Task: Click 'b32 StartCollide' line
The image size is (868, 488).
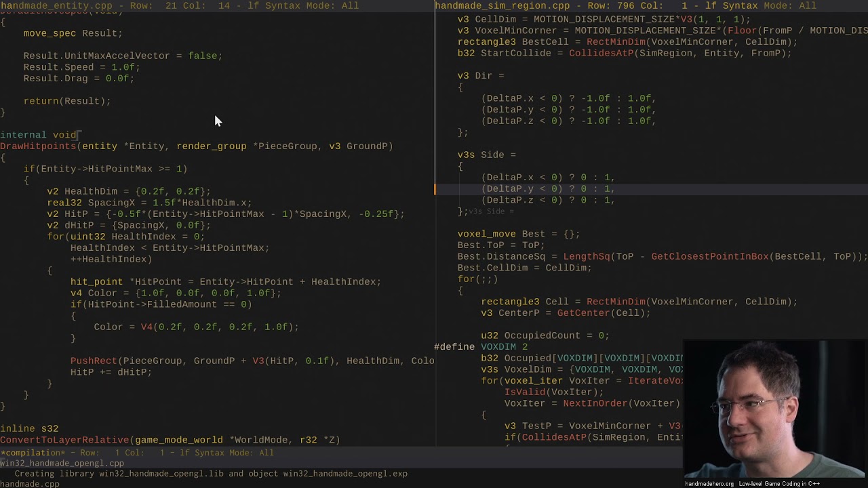Action: pos(625,53)
